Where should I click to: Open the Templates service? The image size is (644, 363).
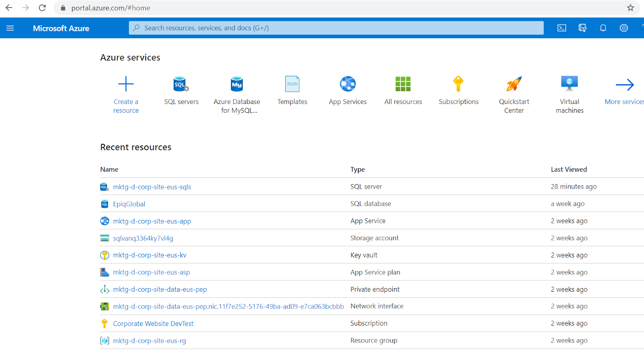pyautogui.click(x=292, y=90)
